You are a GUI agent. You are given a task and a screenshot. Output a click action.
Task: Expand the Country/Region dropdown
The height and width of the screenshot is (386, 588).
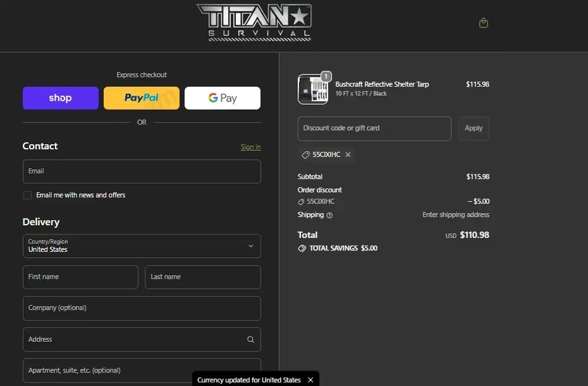click(x=142, y=246)
